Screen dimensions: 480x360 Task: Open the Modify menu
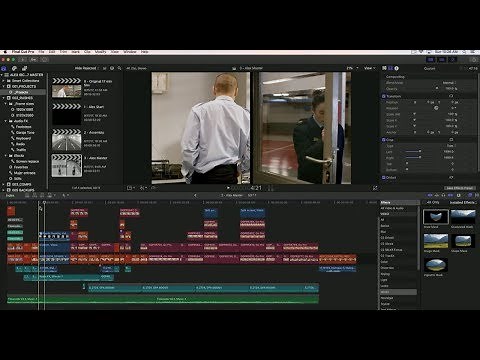[100, 52]
